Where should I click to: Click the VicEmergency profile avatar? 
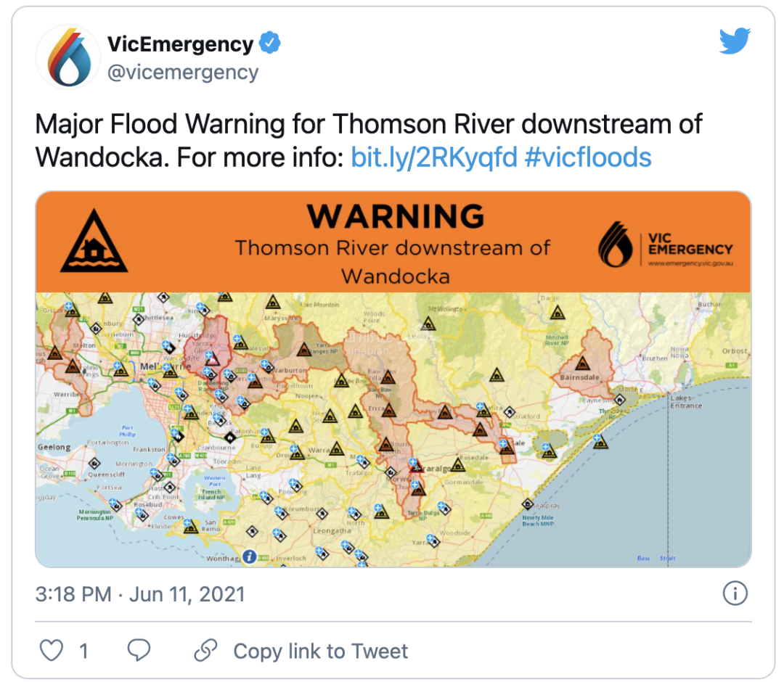(x=68, y=57)
